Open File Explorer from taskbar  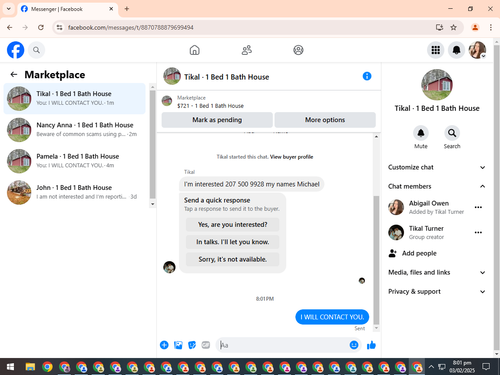click(30, 367)
